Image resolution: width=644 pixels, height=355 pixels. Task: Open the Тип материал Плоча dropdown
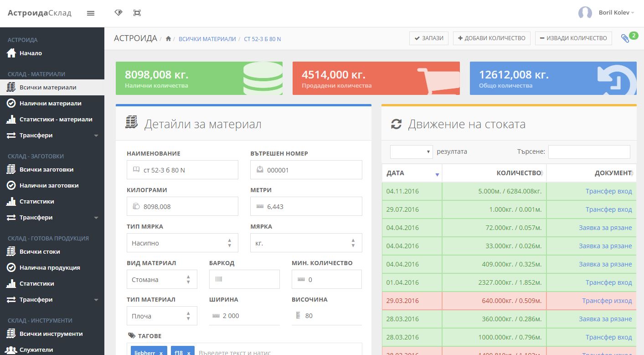coord(162,316)
